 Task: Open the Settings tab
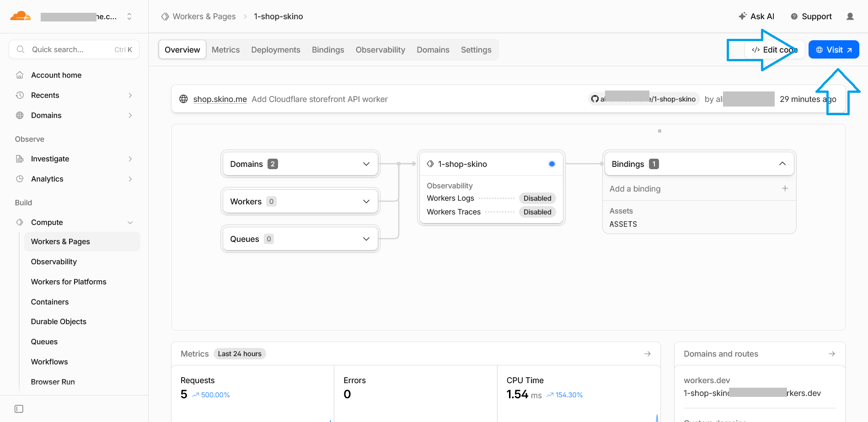point(476,49)
